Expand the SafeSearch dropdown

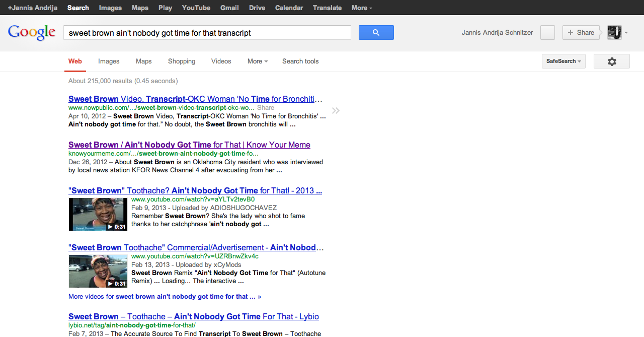tap(563, 61)
